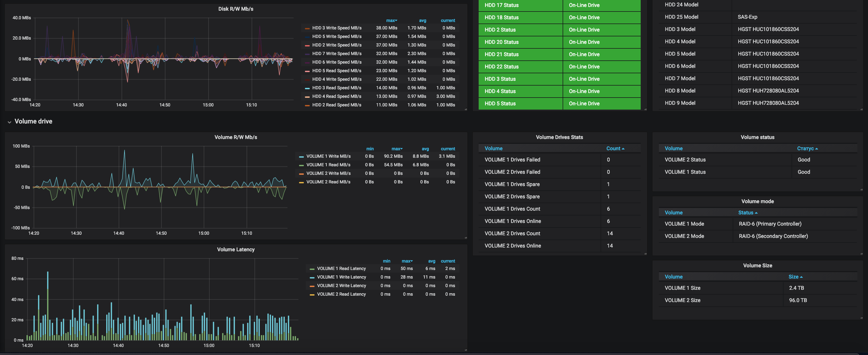Open the Volume Latency panel title menu
868x355 pixels.
(236, 249)
